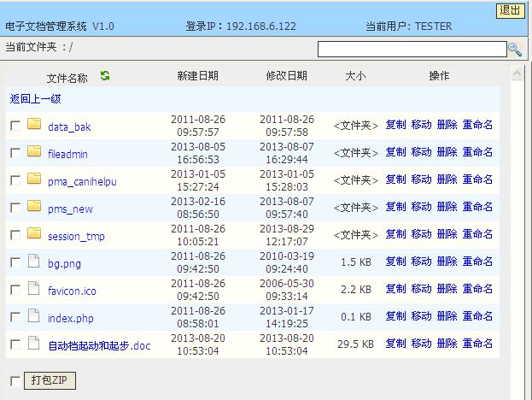The height and width of the screenshot is (400, 532).
Task: Click 重命名 for the index.php row
Action: pos(477,316)
